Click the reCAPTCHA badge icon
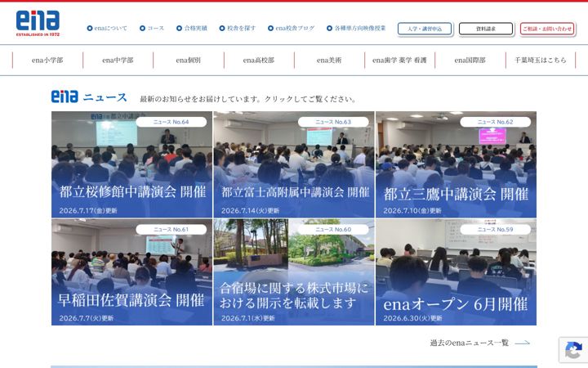This screenshot has height=368, width=588. coord(573,350)
